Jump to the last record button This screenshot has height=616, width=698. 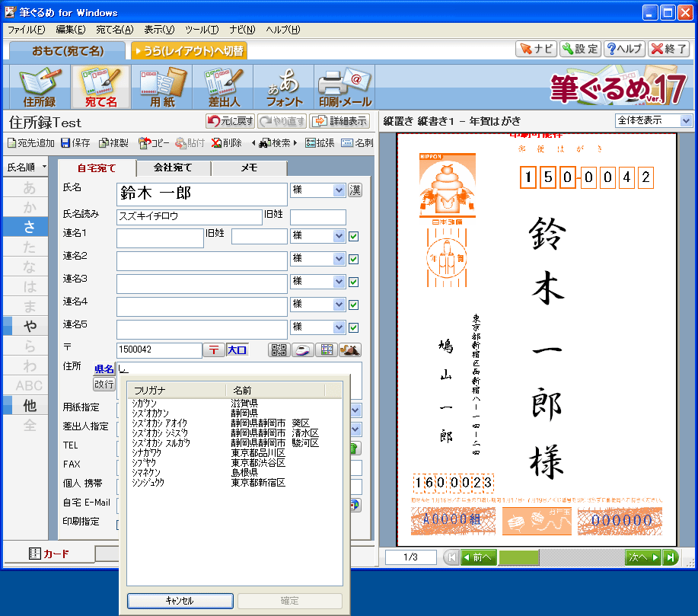click(x=670, y=557)
